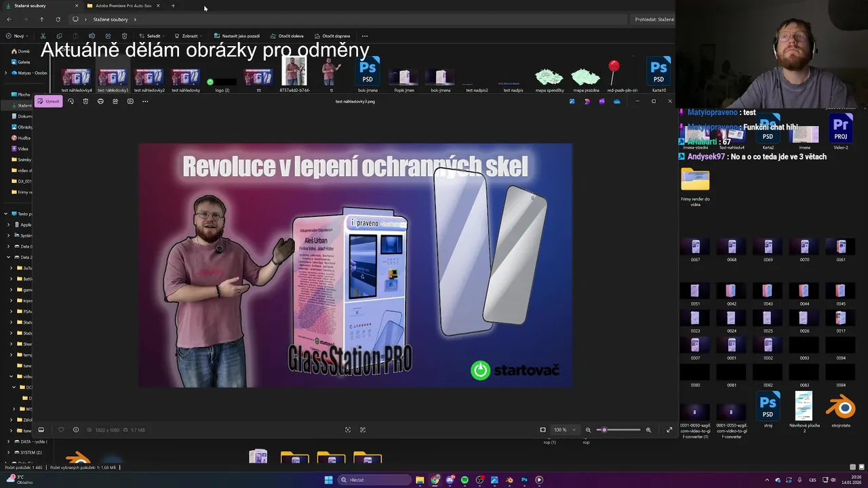The width and height of the screenshot is (868, 488).
Task: Click Otočit doleva rotate left button
Action: (x=287, y=36)
